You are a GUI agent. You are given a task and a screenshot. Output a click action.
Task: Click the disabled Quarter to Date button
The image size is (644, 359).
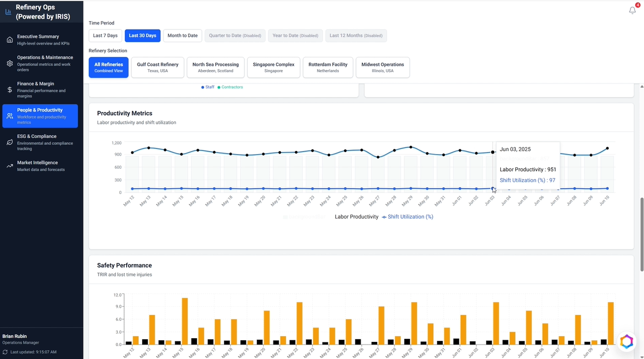235,36
